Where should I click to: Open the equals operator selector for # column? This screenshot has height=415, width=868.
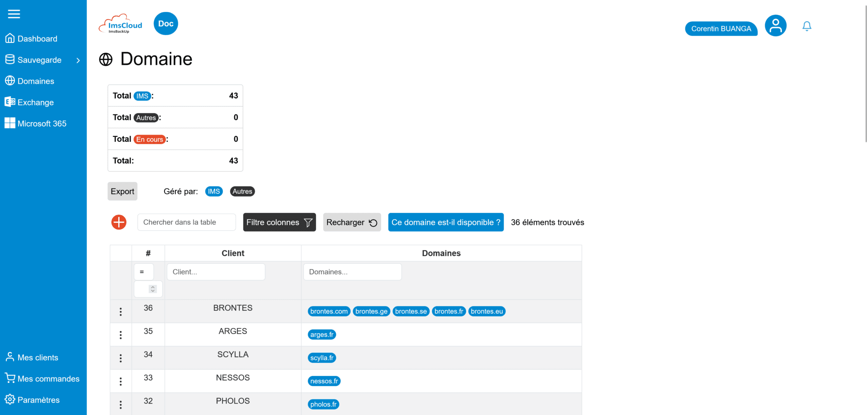pyautogui.click(x=144, y=272)
